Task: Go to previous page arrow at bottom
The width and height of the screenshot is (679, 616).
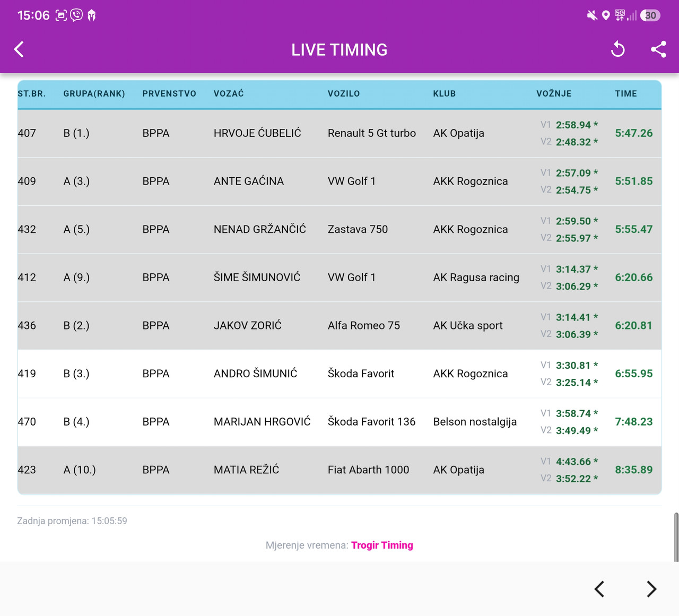Action: coord(599,589)
